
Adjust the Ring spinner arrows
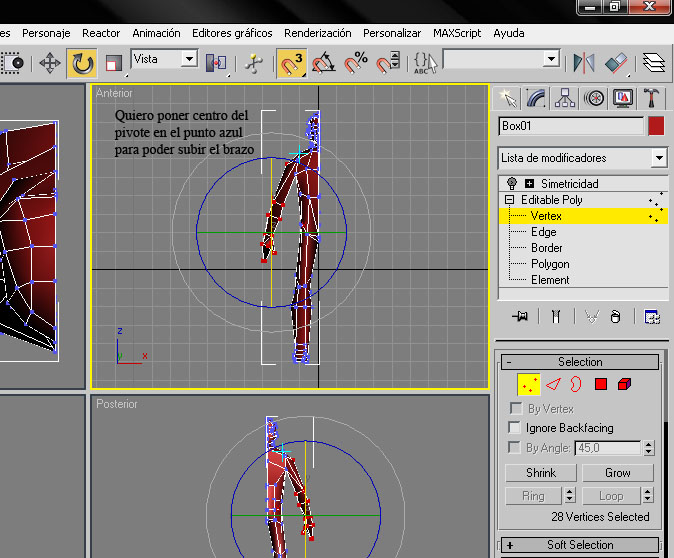[570, 496]
